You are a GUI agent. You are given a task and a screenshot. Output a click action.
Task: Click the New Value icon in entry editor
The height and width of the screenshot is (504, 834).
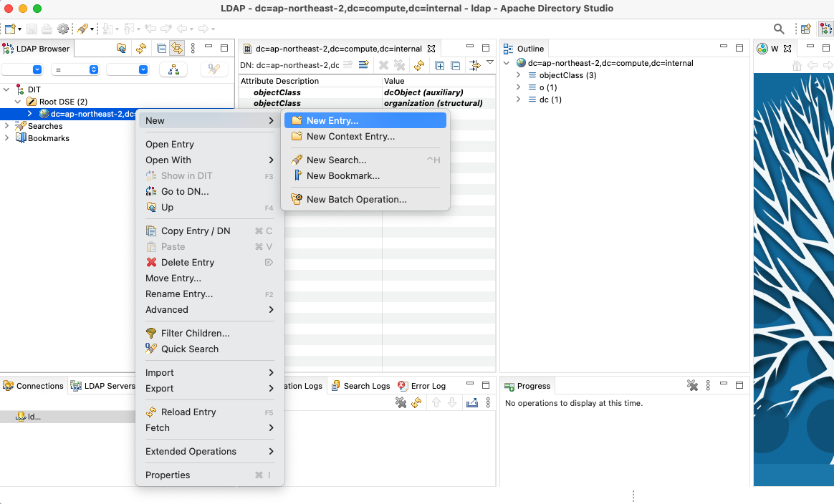point(364,65)
